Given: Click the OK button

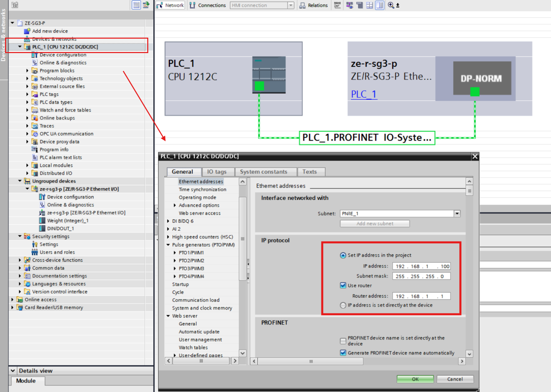Looking at the screenshot, I should [415, 379].
